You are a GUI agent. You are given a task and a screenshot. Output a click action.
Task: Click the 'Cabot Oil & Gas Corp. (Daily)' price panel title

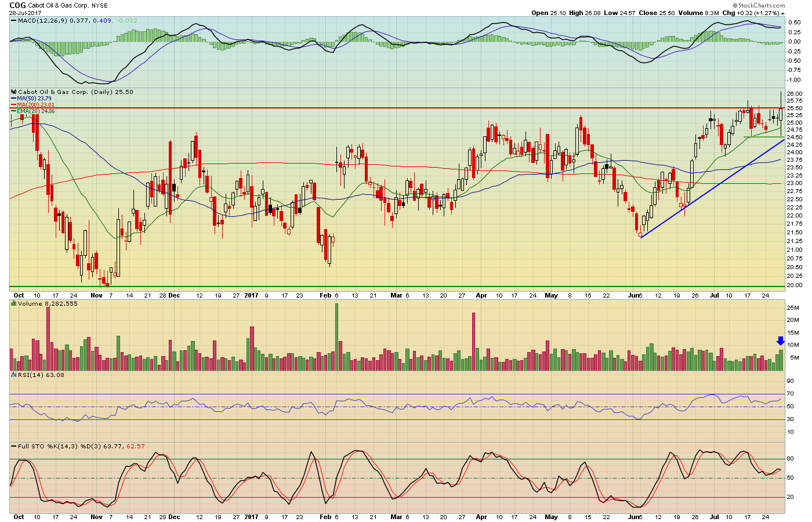pyautogui.click(x=66, y=92)
